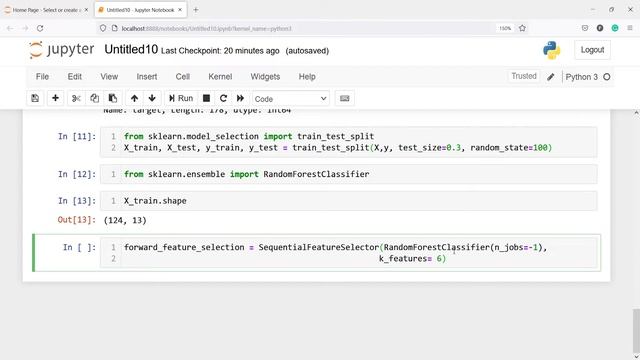This screenshot has height=360, width=640.
Task: Click the Trusted notebook indicator
Action: [524, 76]
